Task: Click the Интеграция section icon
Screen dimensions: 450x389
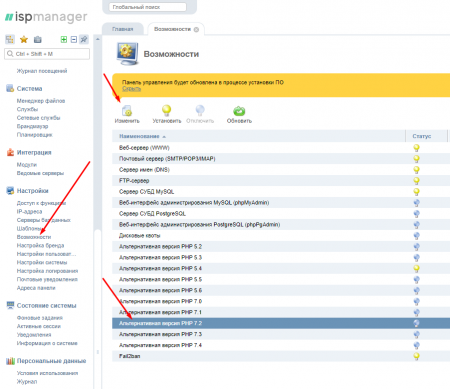Action: point(10,152)
